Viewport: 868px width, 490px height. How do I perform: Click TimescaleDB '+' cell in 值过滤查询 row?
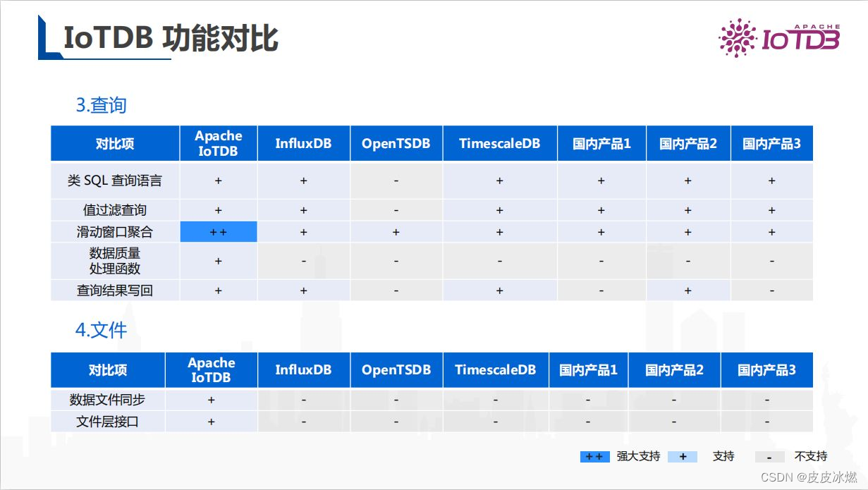tap(500, 210)
